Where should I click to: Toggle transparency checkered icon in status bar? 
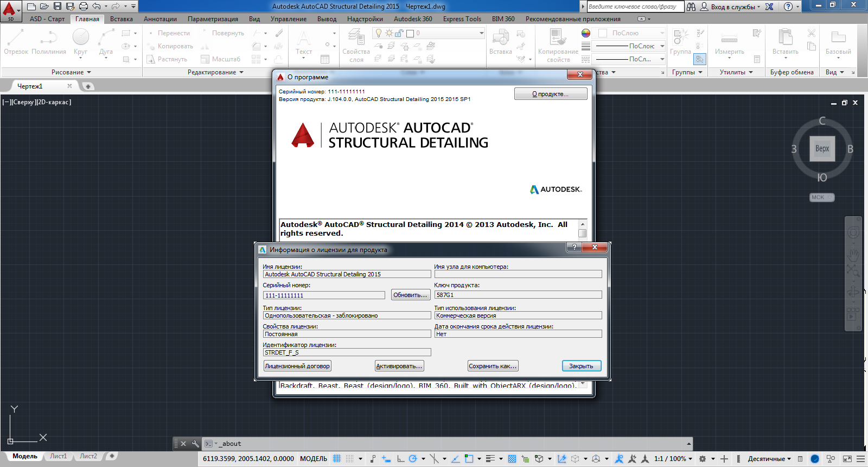512,459
